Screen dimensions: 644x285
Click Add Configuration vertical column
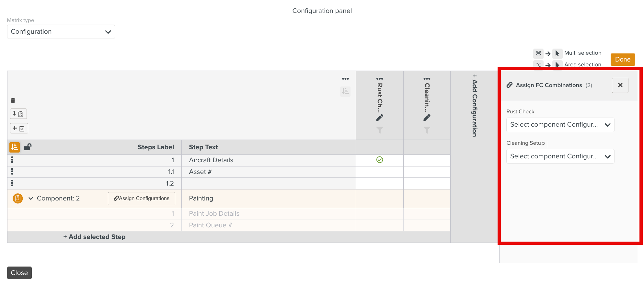click(x=475, y=105)
